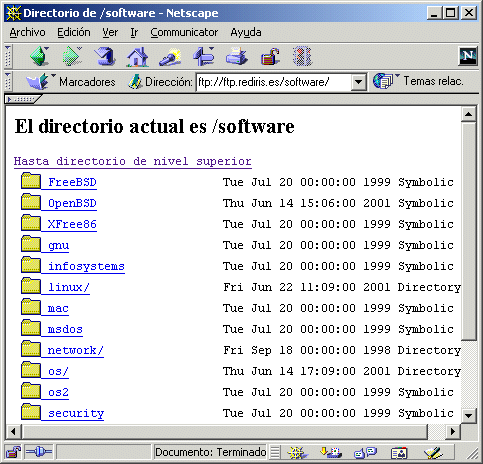Click the El directorio actual es /software heading
The image size is (483, 464).
(155, 126)
